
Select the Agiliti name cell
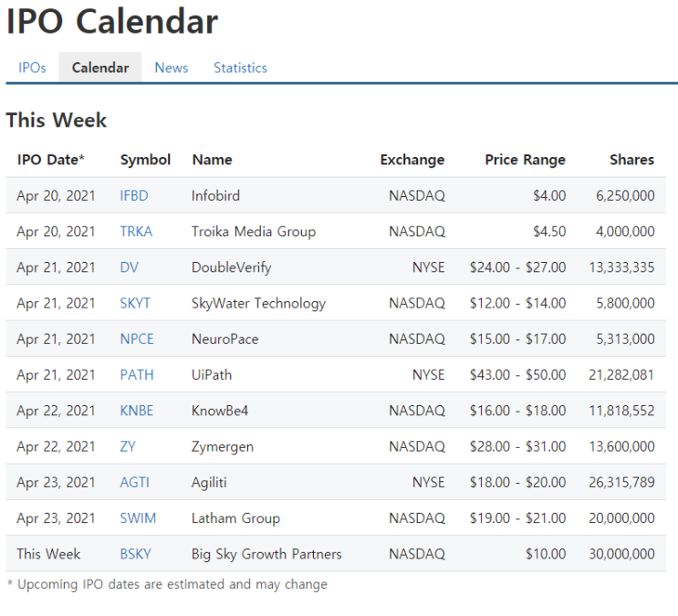coord(209,483)
